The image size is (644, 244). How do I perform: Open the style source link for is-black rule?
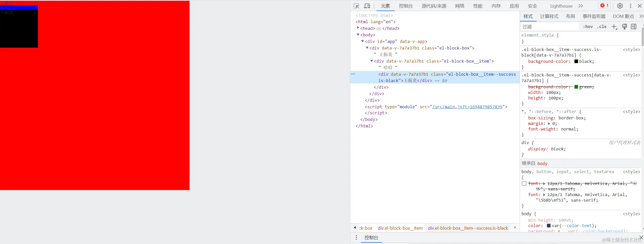click(x=631, y=49)
